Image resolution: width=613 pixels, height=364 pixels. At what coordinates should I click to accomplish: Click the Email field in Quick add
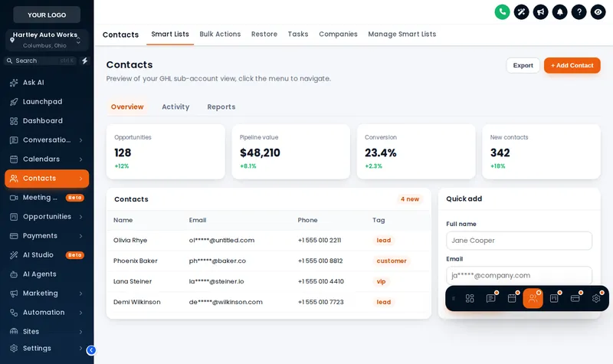coord(519,275)
